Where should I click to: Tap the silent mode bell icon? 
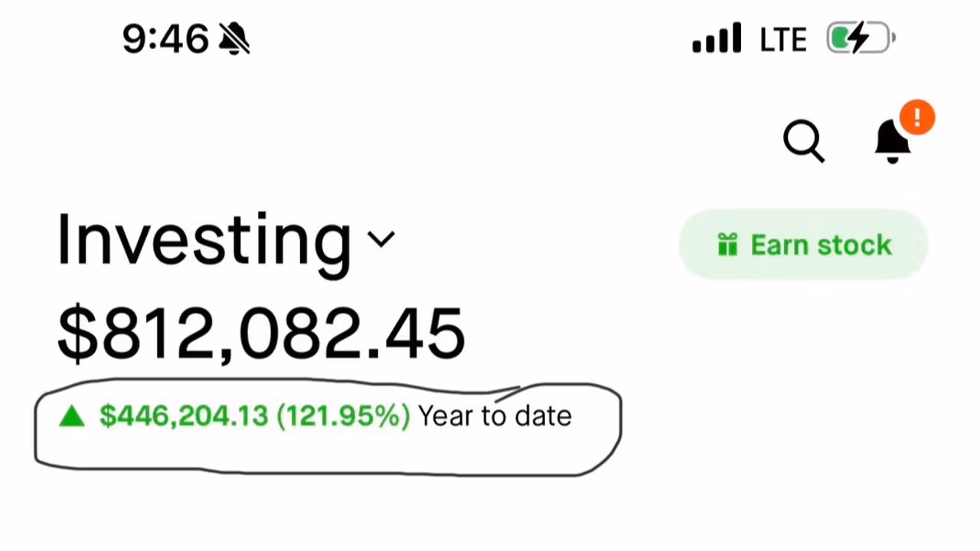(234, 38)
